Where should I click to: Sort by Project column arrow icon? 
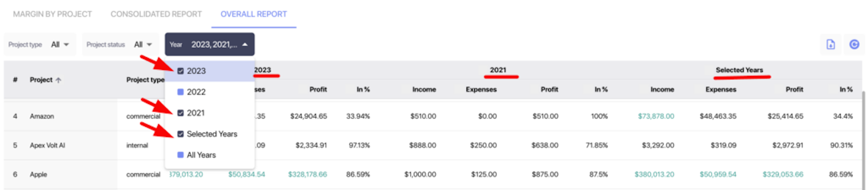click(x=58, y=80)
